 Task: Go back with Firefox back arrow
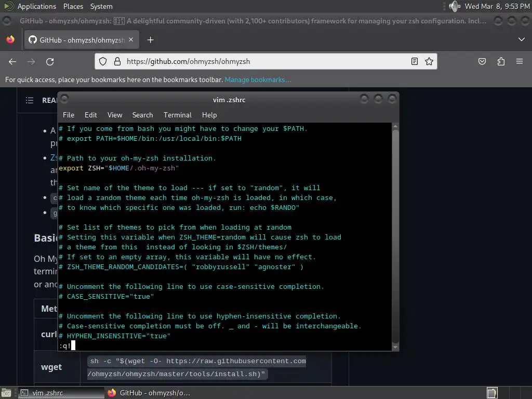click(x=12, y=61)
